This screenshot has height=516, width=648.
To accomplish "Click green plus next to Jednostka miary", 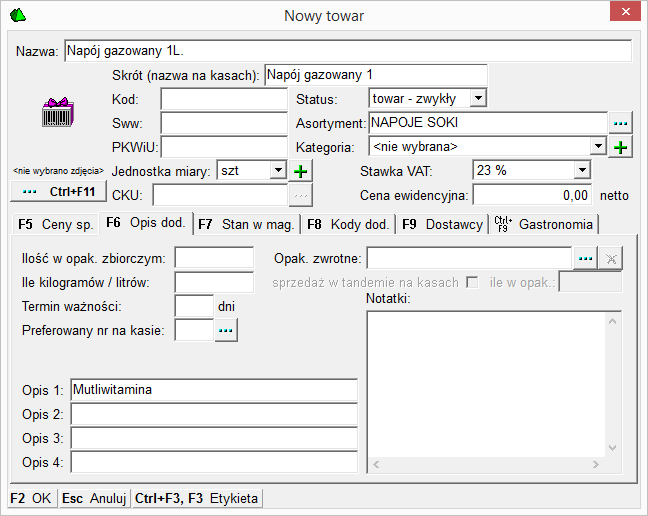I will point(301,171).
